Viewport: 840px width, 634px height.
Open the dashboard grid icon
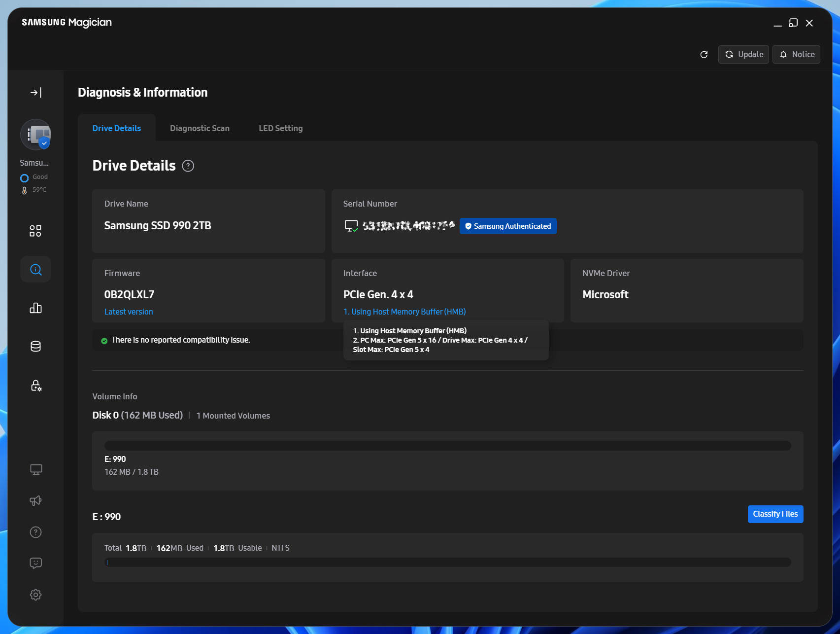(35, 231)
